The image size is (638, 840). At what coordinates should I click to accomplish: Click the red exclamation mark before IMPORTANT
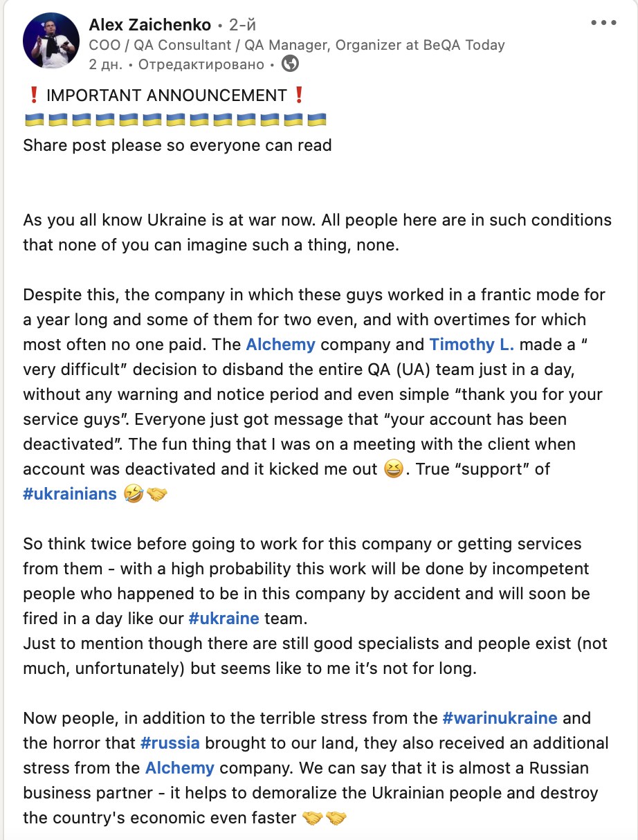[x=33, y=95]
